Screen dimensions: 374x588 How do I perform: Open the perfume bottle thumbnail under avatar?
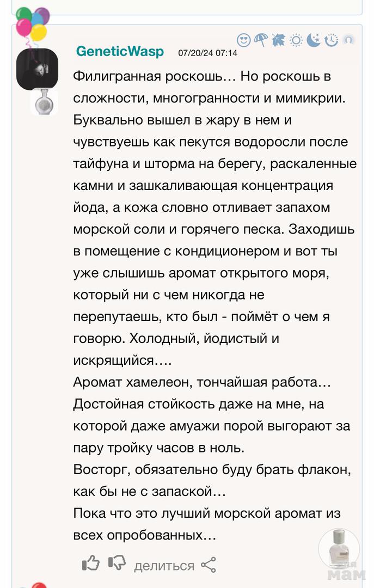coord(44,102)
